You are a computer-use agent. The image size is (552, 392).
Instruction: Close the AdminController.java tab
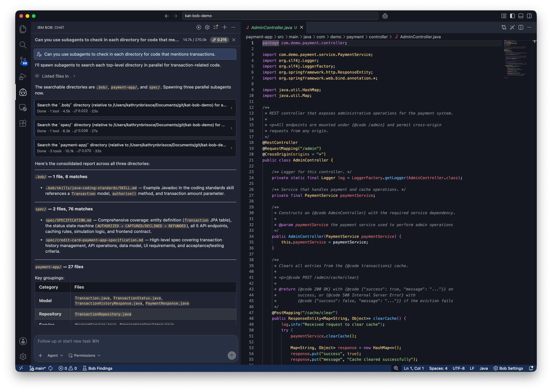(302, 27)
